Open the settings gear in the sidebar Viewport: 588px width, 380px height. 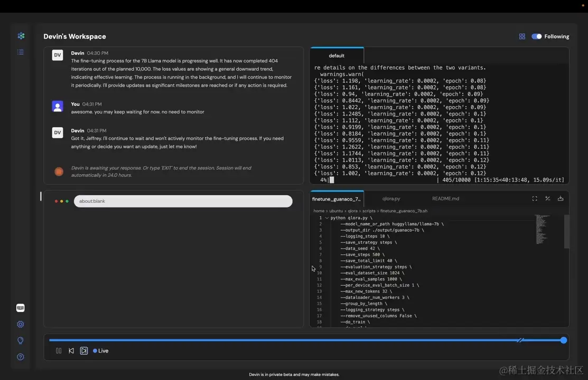(21, 324)
